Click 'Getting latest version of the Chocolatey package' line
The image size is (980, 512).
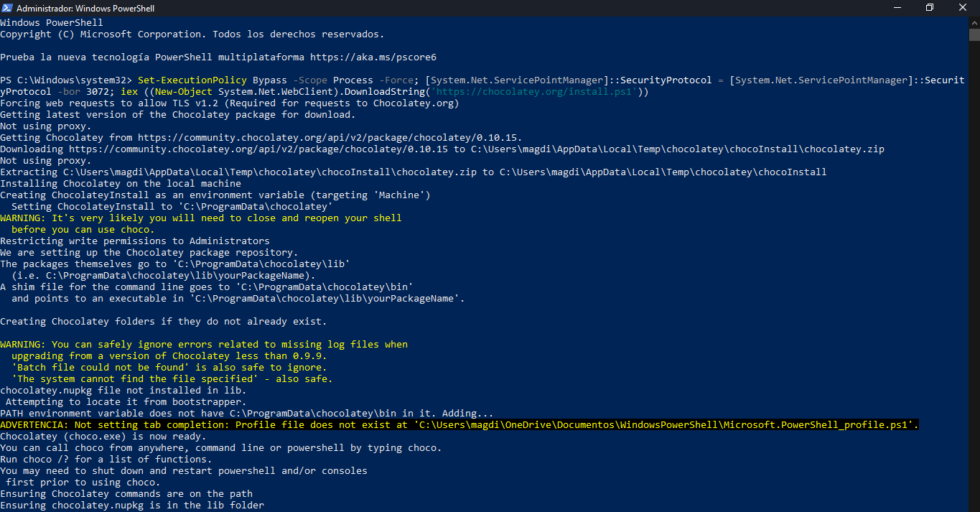point(178,115)
